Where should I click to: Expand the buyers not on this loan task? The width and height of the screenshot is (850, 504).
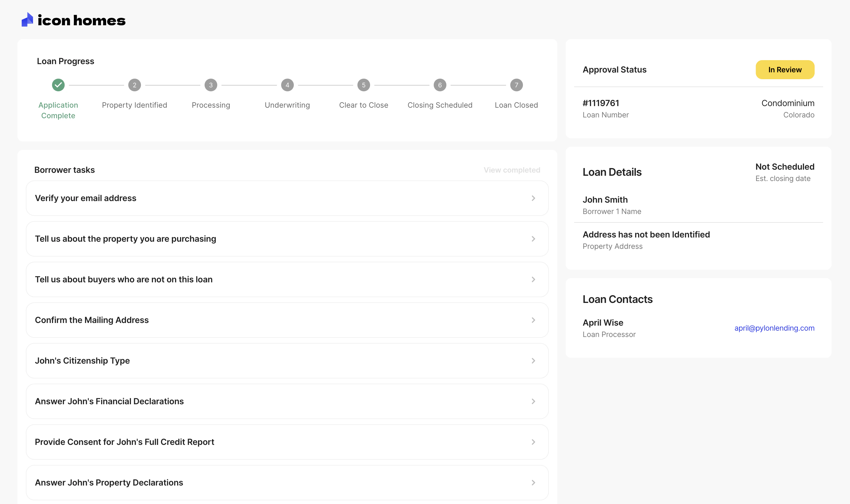533,279
